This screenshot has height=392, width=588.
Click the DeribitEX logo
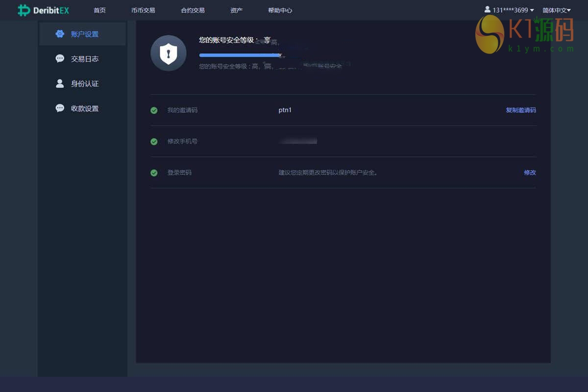pos(43,10)
